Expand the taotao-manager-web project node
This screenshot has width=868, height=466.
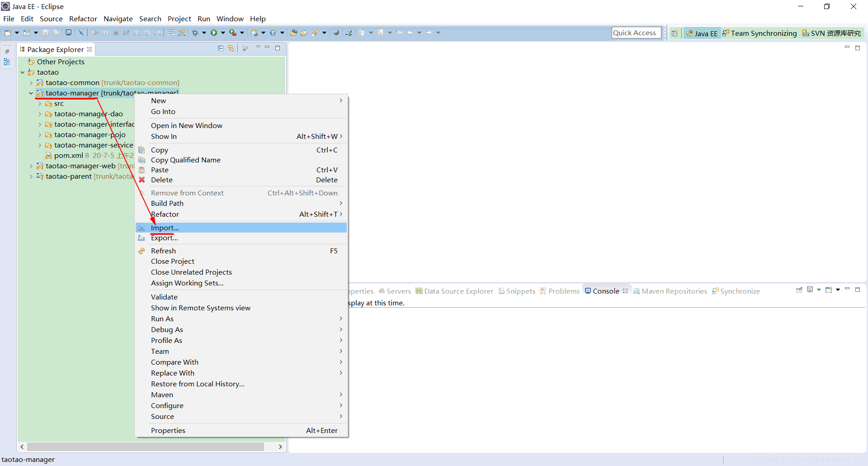pyautogui.click(x=31, y=166)
